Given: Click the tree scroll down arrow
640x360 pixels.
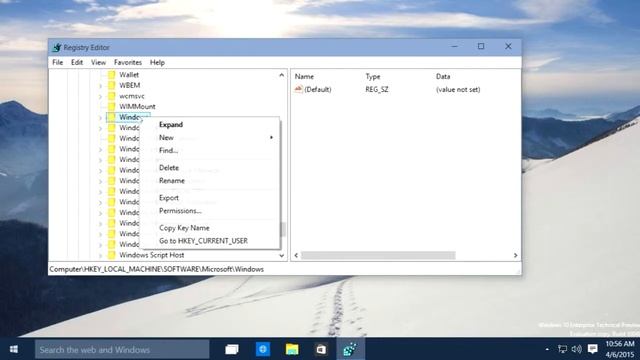Looking at the screenshot, I should click(282, 256).
